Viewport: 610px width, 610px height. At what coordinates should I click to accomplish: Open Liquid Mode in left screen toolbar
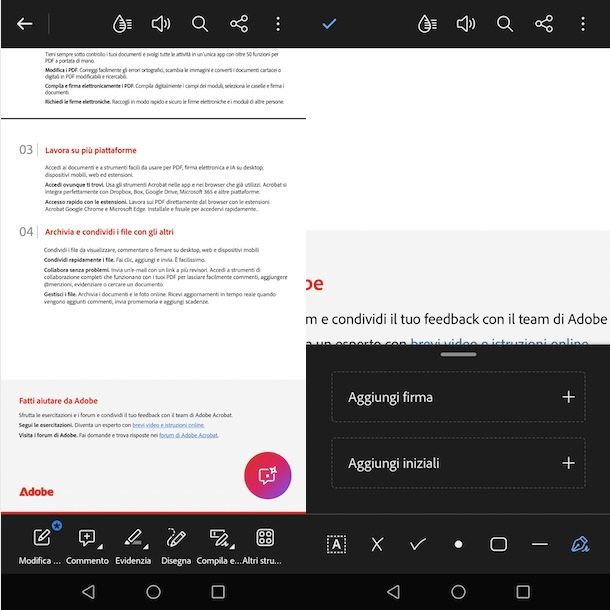tap(122, 24)
